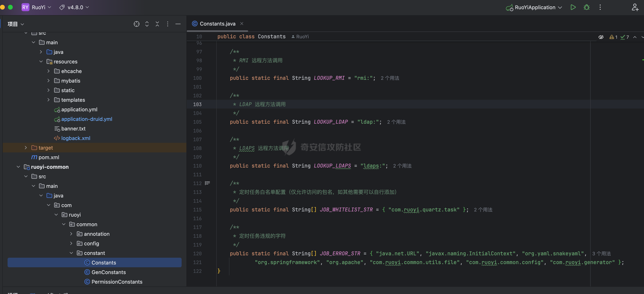Click the LOOKUP_RMI usages hint

click(x=390, y=78)
